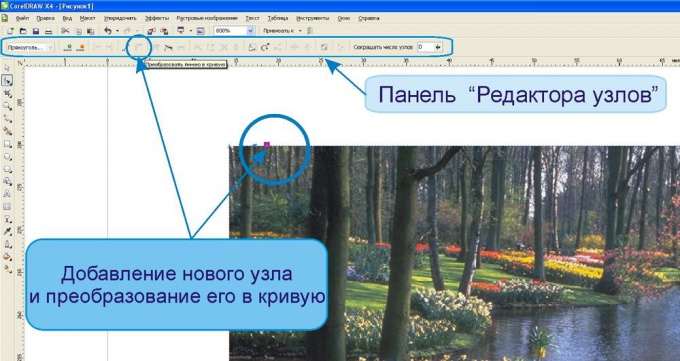
Task: Click the node reduction value field
Action: pyautogui.click(x=425, y=47)
